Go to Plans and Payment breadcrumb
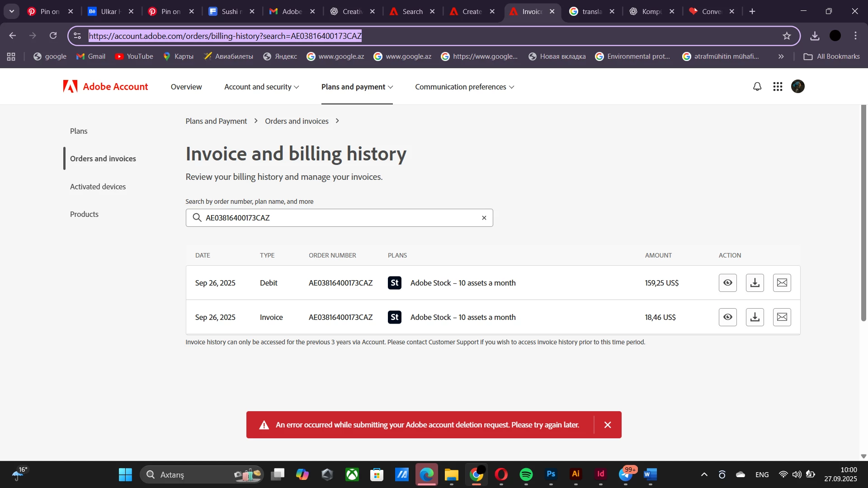Viewport: 868px width, 488px height. point(216,121)
